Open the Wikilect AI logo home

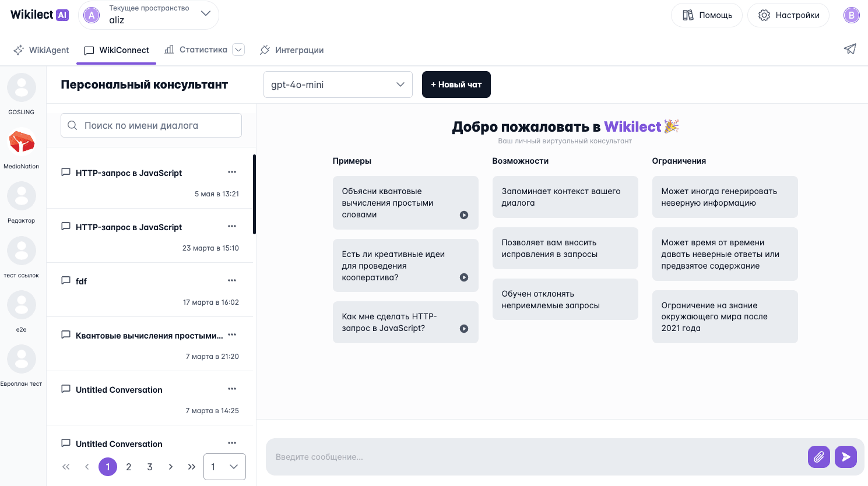pyautogui.click(x=40, y=15)
